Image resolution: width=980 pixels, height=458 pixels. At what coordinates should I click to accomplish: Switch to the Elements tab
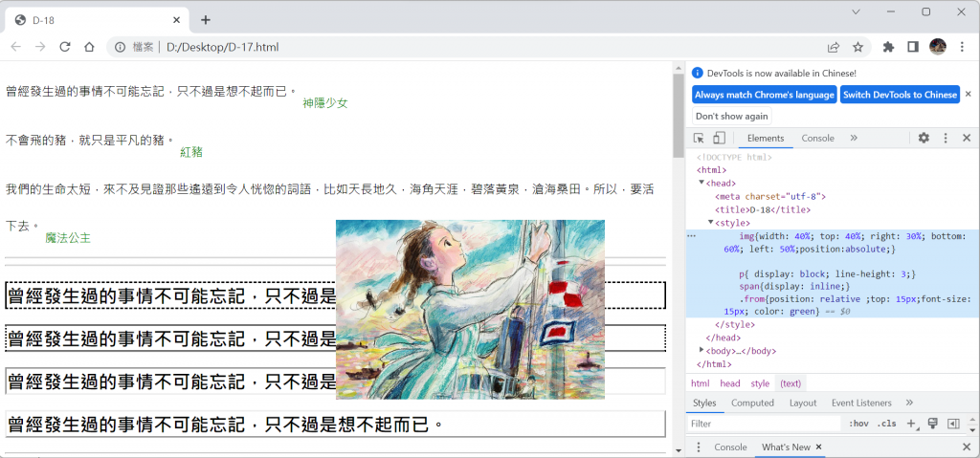[765, 138]
